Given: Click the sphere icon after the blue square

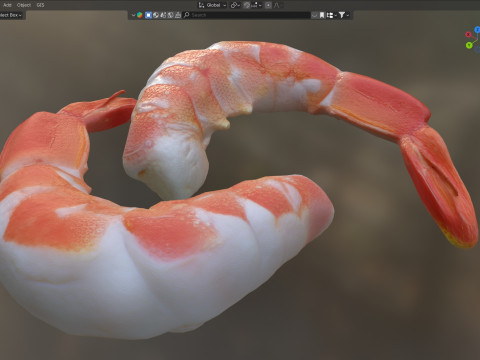Looking at the screenshot, I should point(156,15).
